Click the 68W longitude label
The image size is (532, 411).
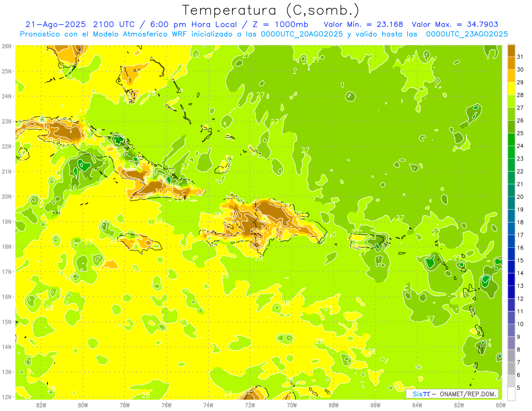coord(334,405)
